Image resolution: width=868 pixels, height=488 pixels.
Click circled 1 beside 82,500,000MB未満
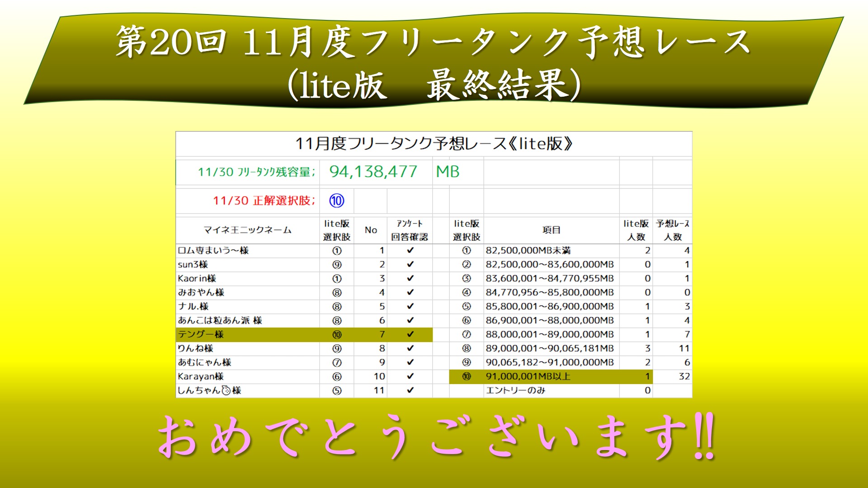(x=467, y=251)
